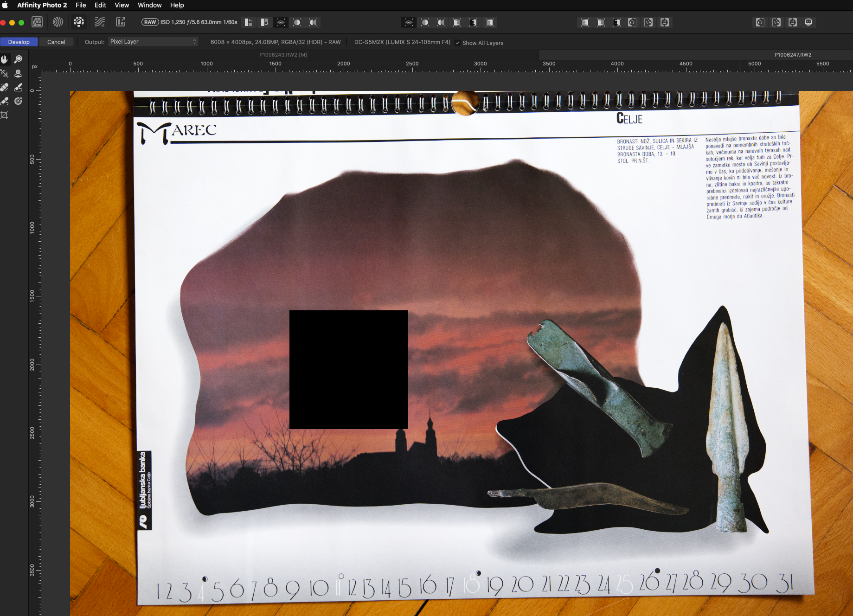Click the ISO 1,250 f/5.6 exposure info
Viewport: 853px width, 616px height.
199,22
